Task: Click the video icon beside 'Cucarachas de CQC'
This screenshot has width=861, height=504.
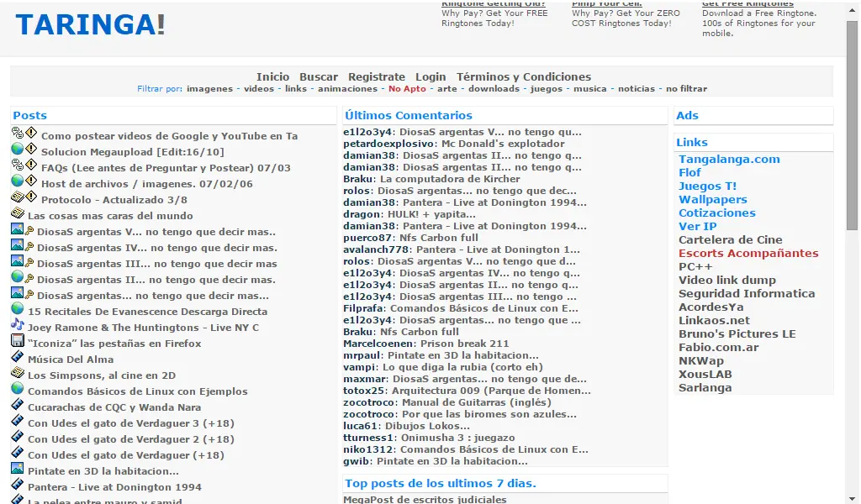Action: (x=18, y=404)
